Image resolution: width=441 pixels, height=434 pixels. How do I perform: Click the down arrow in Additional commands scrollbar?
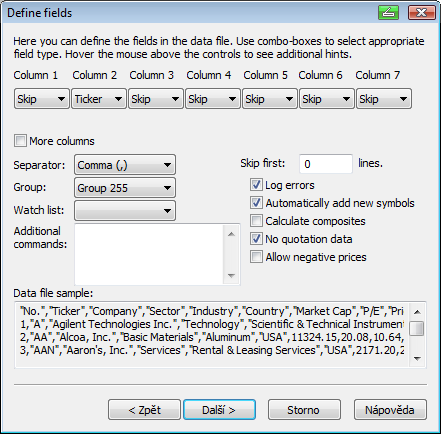pyautogui.click(x=231, y=276)
